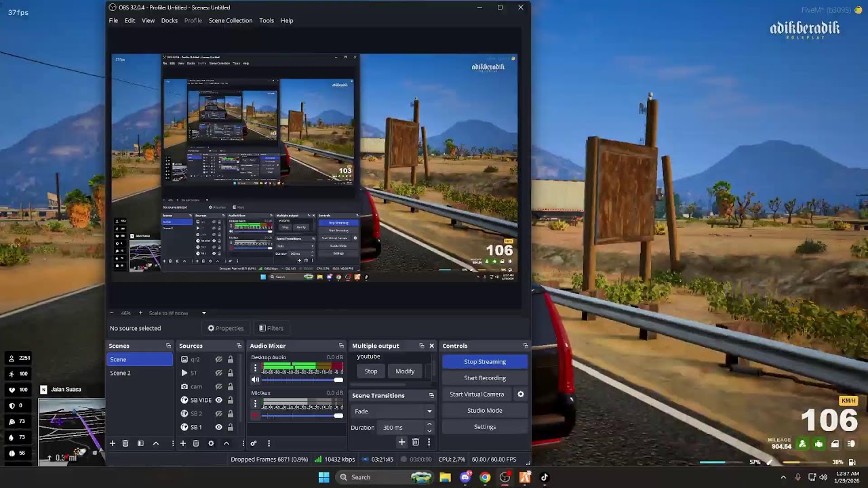Screen dimensions: 868x488
Task: Stop the youtube output
Action: coord(371,371)
